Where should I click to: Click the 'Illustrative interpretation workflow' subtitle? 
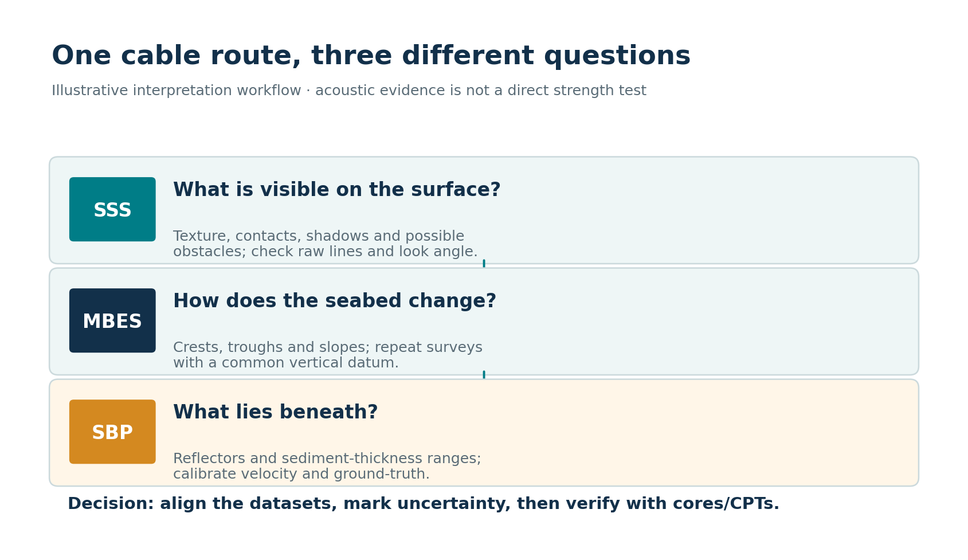point(176,91)
